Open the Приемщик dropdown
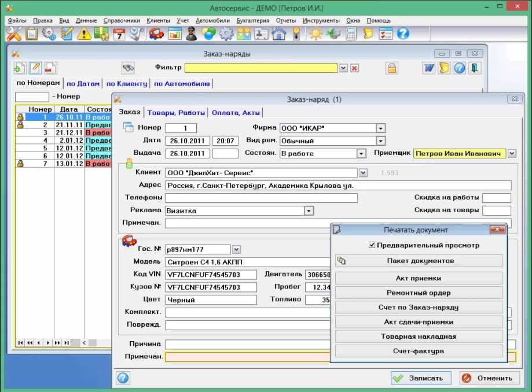The image size is (532, 392). pyautogui.click(x=512, y=154)
